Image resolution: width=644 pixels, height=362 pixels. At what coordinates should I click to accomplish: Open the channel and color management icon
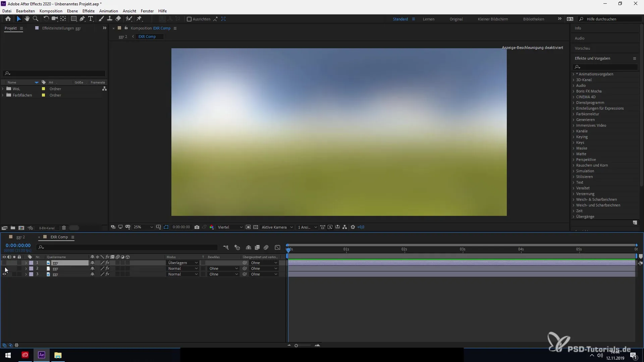pyautogui.click(x=212, y=227)
